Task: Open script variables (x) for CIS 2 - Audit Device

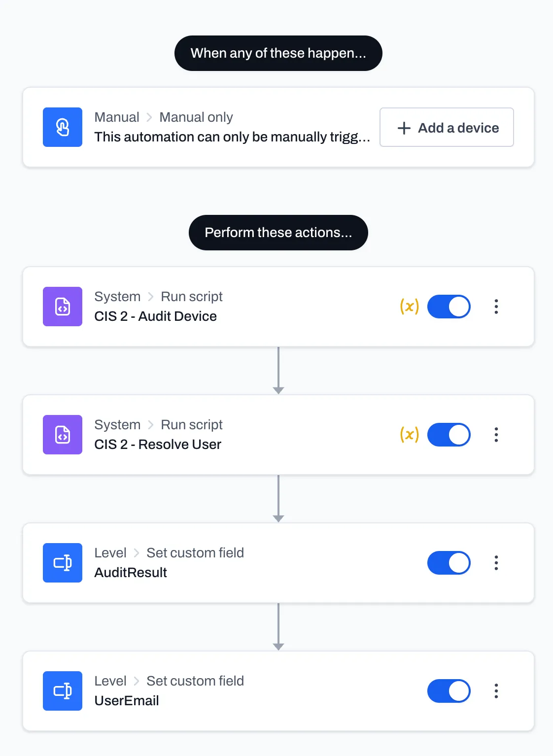Action: point(409,307)
